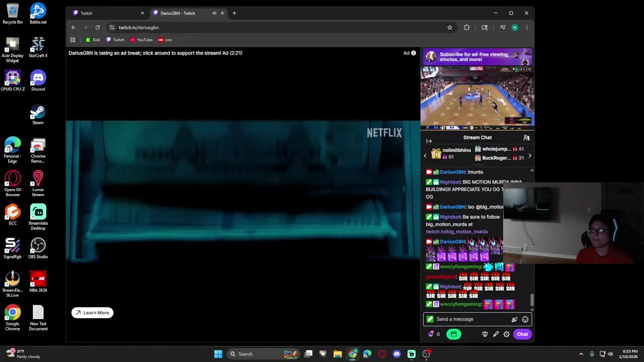The image size is (644, 362).
Task: Open moderator shield icon in chat
Action: (485, 334)
